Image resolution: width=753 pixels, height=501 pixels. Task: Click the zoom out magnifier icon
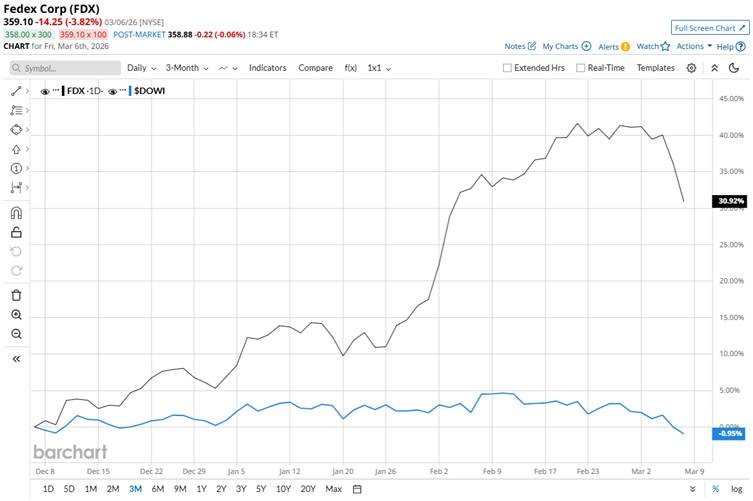(16, 334)
